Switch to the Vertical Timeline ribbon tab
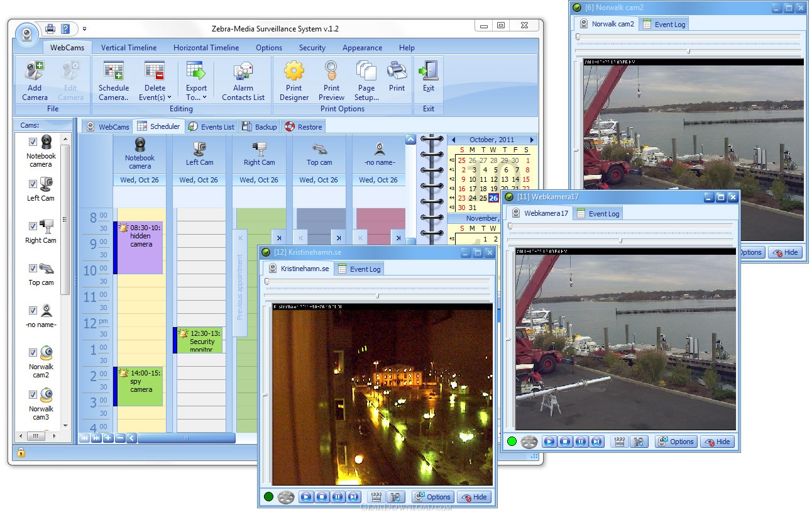 (x=129, y=48)
